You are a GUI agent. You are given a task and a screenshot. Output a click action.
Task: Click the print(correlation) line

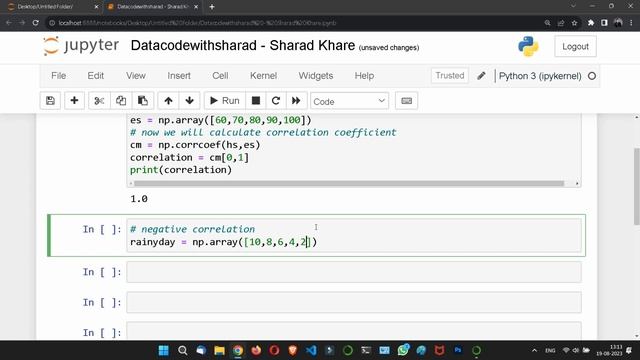click(181, 170)
